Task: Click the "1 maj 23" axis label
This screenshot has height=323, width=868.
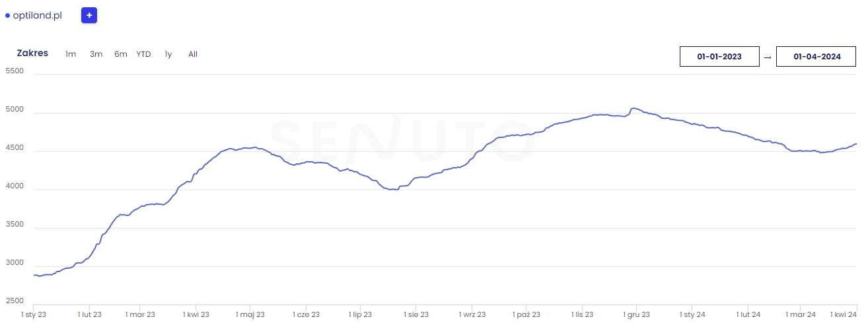Action: [250, 315]
